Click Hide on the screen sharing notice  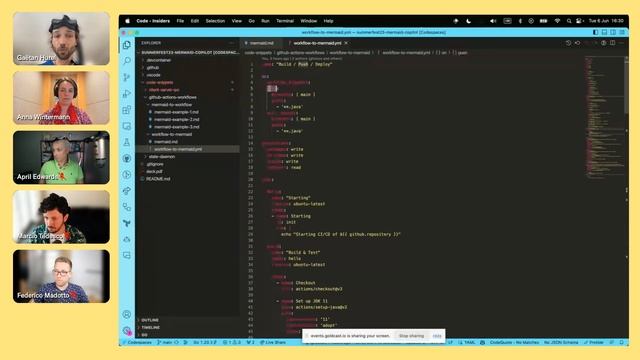pos(437,336)
